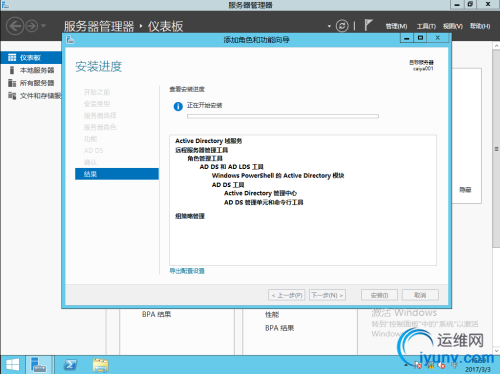The width and height of the screenshot is (500, 374).
Task: Click 角色管理工具 entry in the list
Action: tap(205, 158)
